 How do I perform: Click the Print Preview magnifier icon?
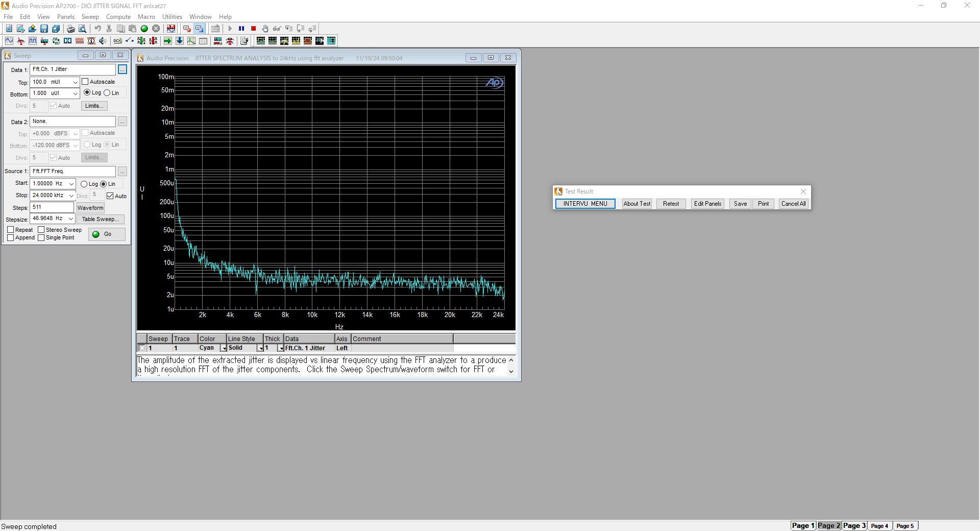pyautogui.click(x=82, y=29)
